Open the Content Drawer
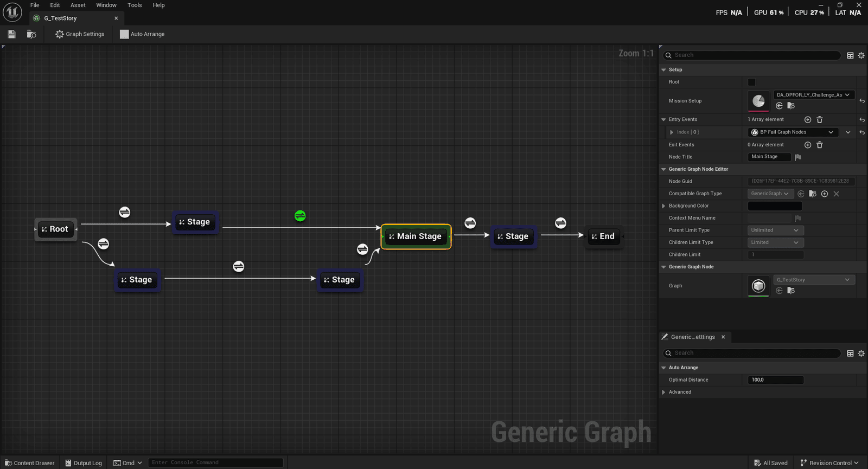 (x=30, y=463)
